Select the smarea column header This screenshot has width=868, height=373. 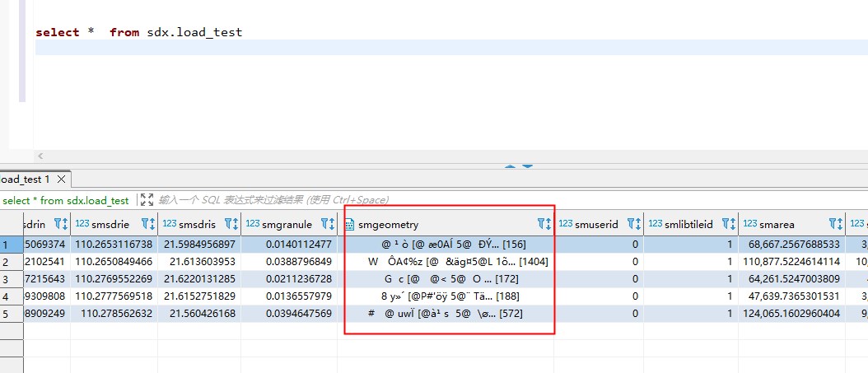click(x=791, y=224)
